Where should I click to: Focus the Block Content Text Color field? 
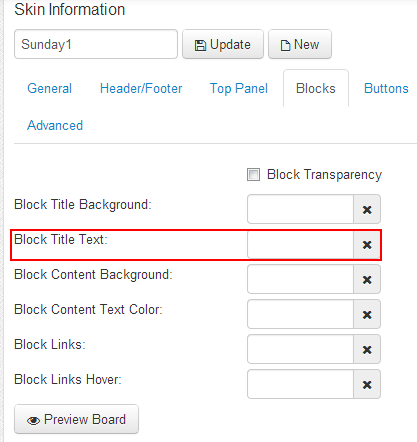pos(300,314)
